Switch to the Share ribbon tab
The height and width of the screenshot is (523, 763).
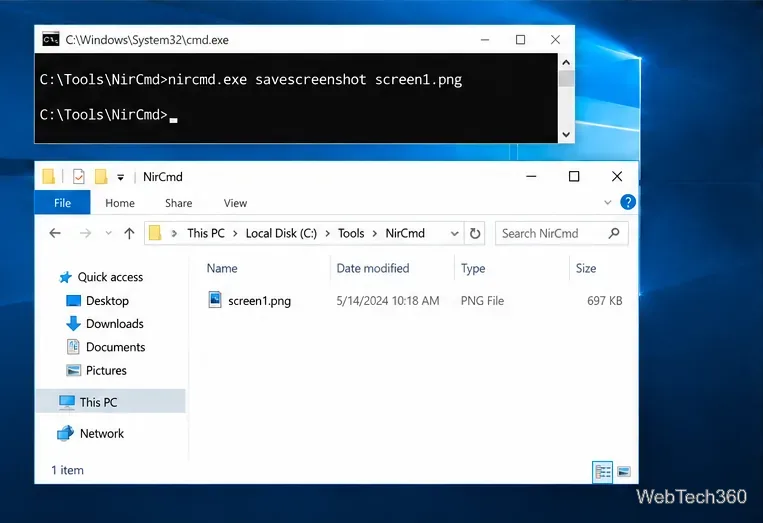179,203
